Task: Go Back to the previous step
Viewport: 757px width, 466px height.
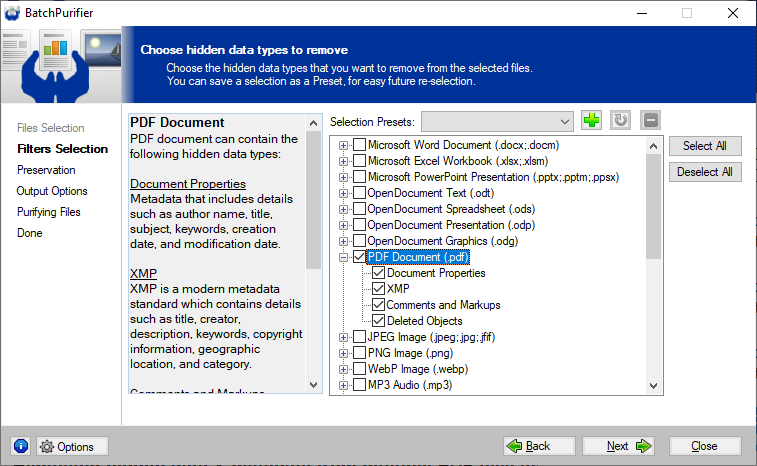Action: point(539,446)
